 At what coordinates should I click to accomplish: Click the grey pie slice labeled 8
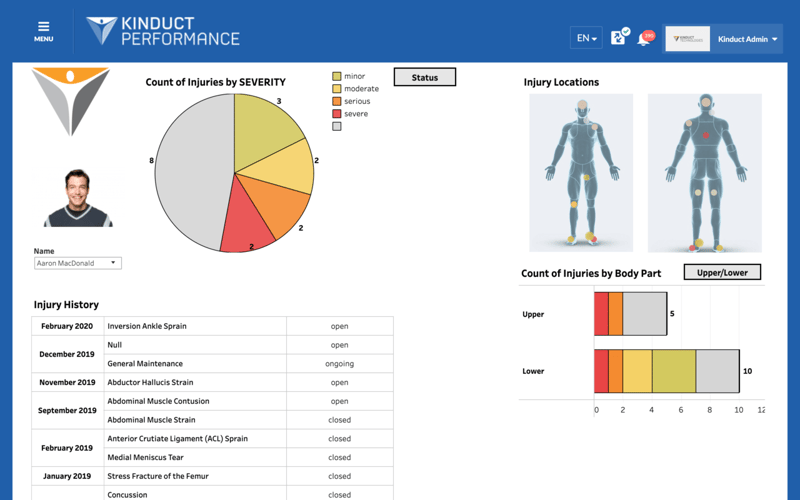[190, 170]
